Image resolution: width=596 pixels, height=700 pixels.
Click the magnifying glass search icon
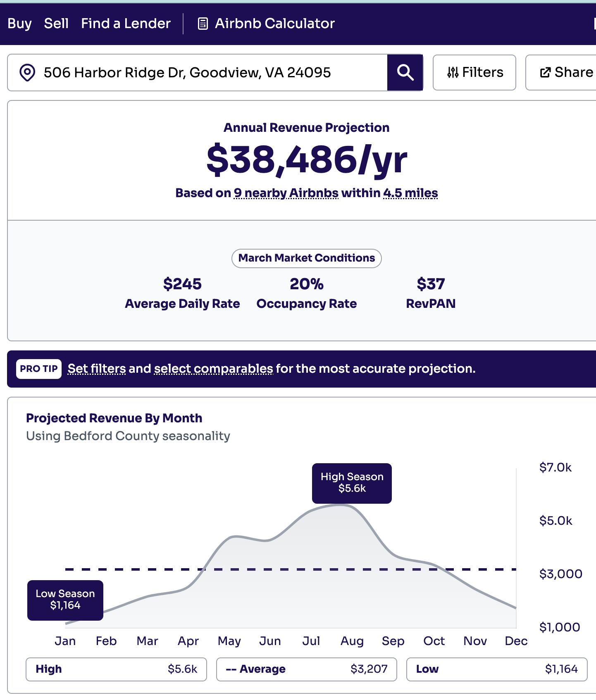(x=405, y=73)
